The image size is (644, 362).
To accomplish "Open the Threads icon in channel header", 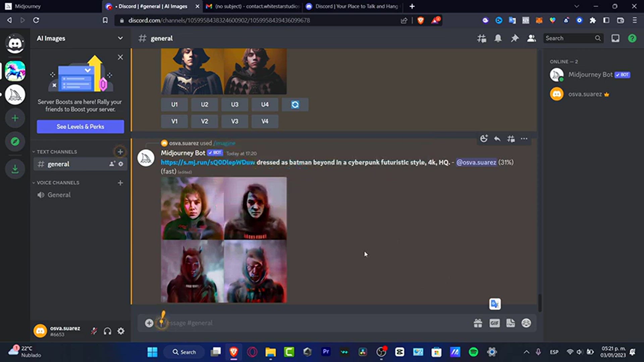I will [482, 39].
